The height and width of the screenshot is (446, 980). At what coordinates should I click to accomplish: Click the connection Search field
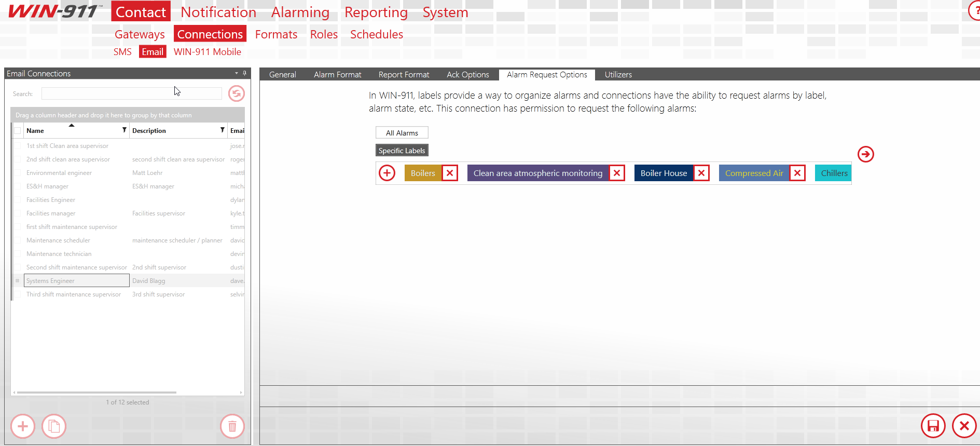(131, 93)
